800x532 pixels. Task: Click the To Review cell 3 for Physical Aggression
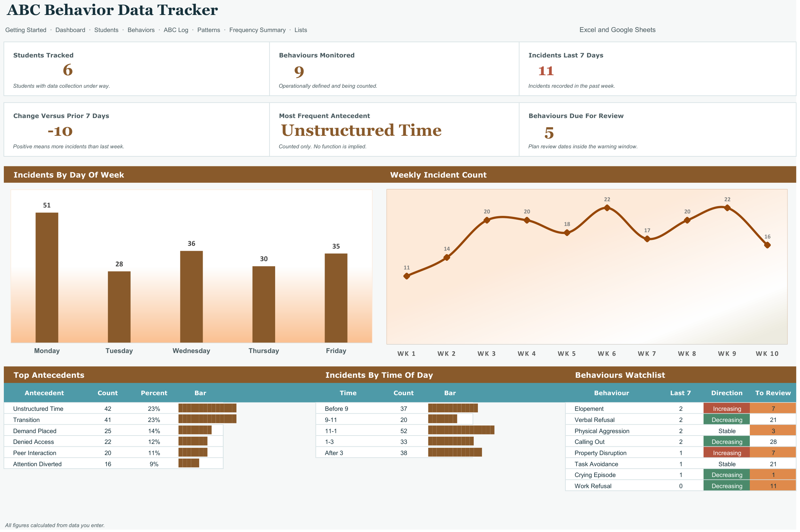pos(773,431)
